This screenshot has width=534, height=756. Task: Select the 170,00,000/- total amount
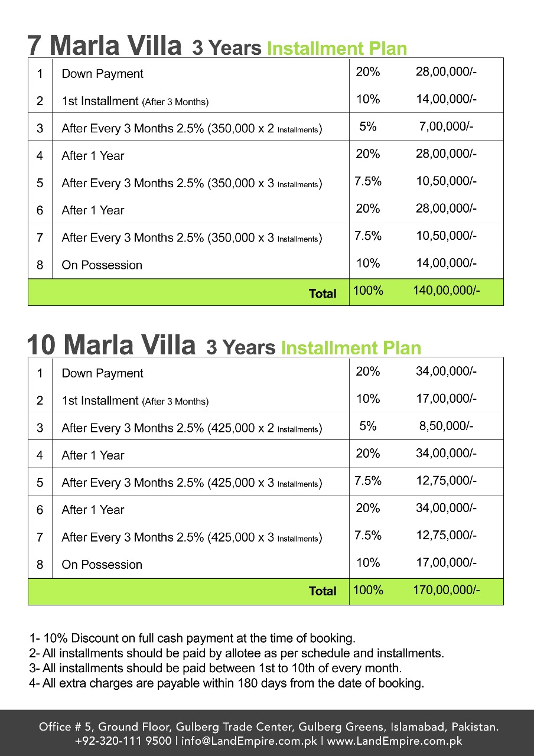pyautogui.click(x=447, y=589)
